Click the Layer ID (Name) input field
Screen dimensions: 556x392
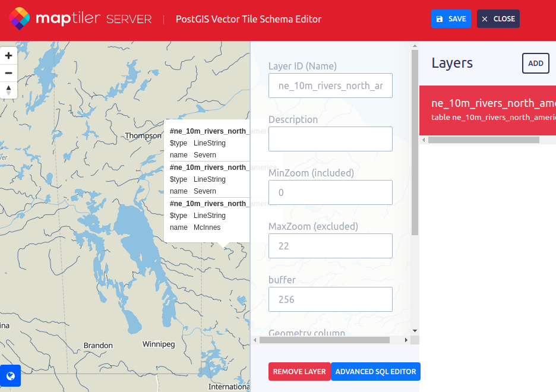330,86
